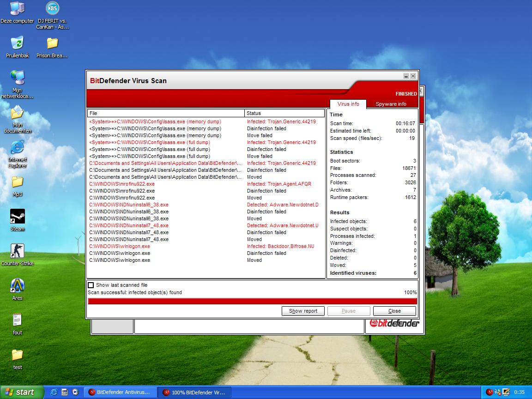
Task: Select the Virus info tab
Action: pyautogui.click(x=348, y=104)
